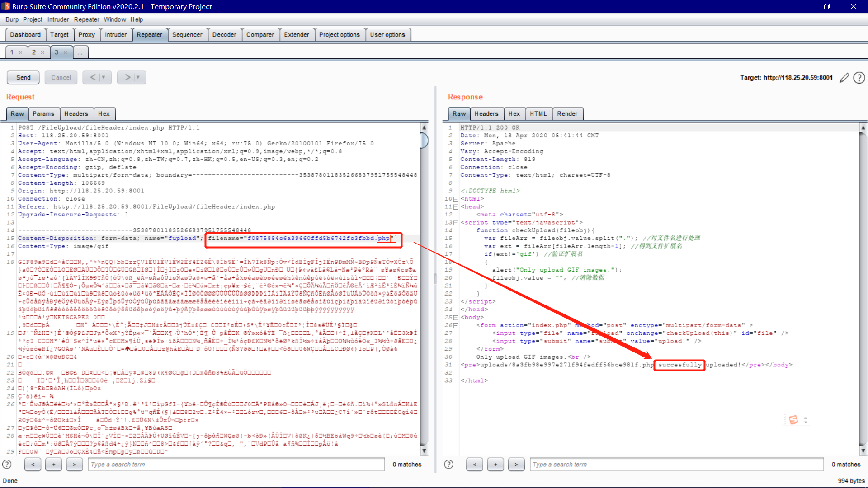
Task: Click the plus button in request search bar
Action: (54, 465)
